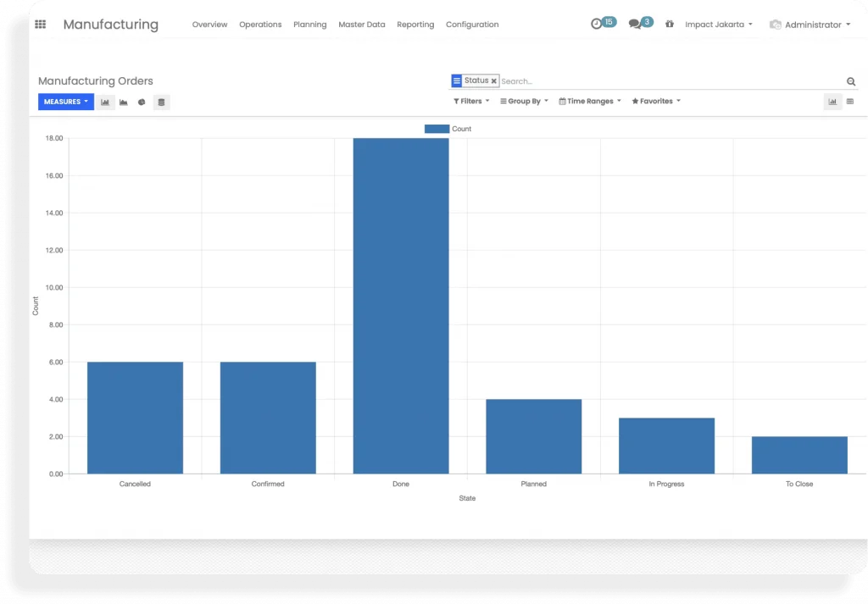Click the search magnifier icon

[851, 81]
